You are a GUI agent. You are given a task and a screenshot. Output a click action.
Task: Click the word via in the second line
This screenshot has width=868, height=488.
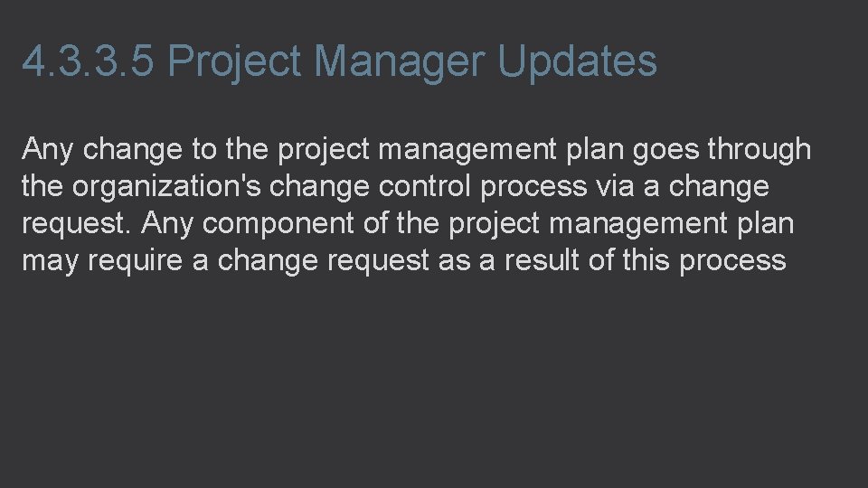pos(615,186)
